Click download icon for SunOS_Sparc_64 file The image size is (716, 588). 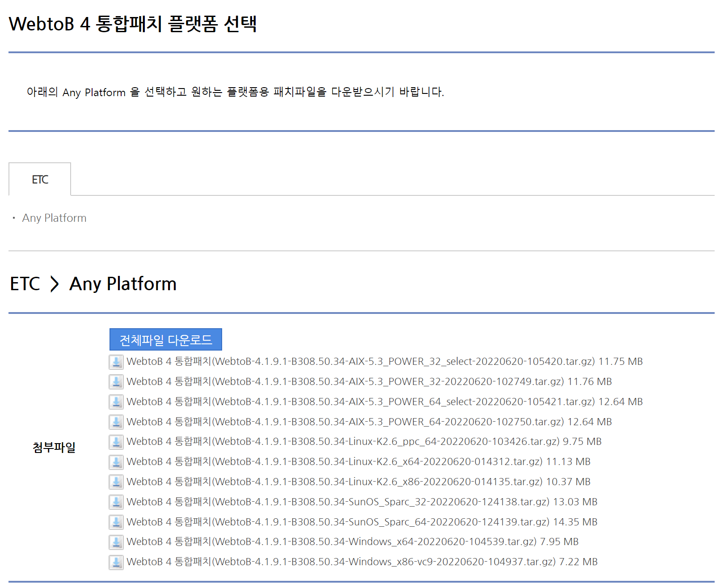[116, 522]
